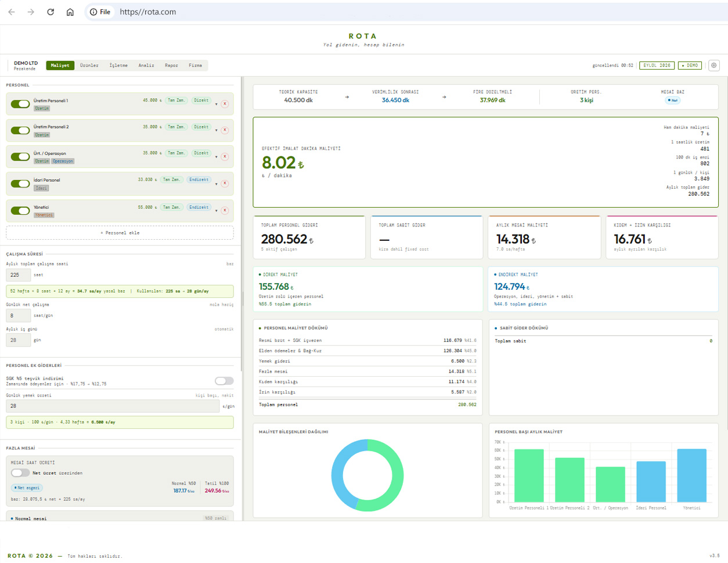Expand Yönetici row dropdown arrow

click(217, 211)
